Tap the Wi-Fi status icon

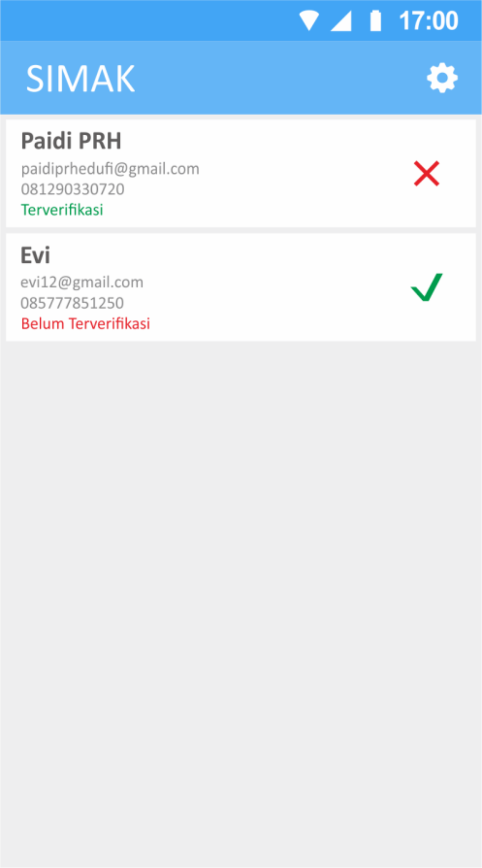[309, 21]
